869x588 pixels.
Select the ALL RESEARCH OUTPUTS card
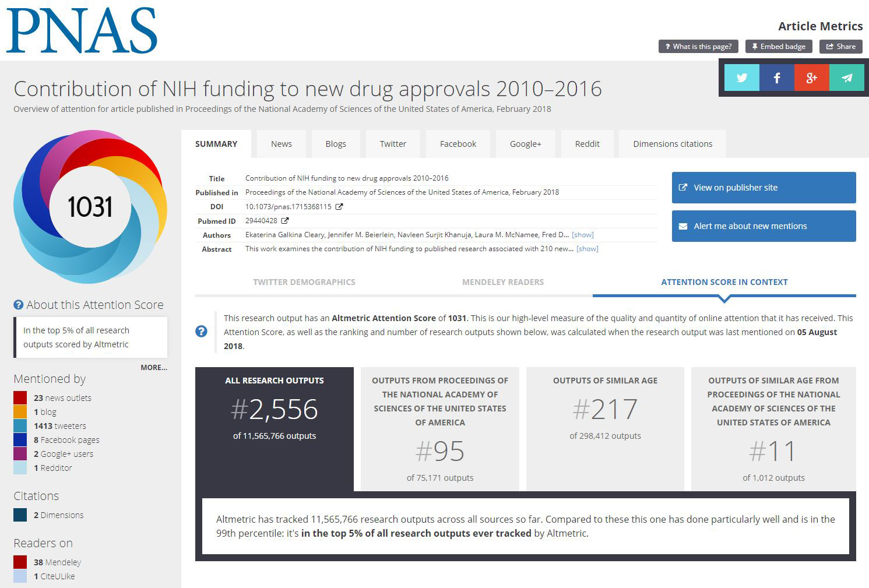click(275, 429)
